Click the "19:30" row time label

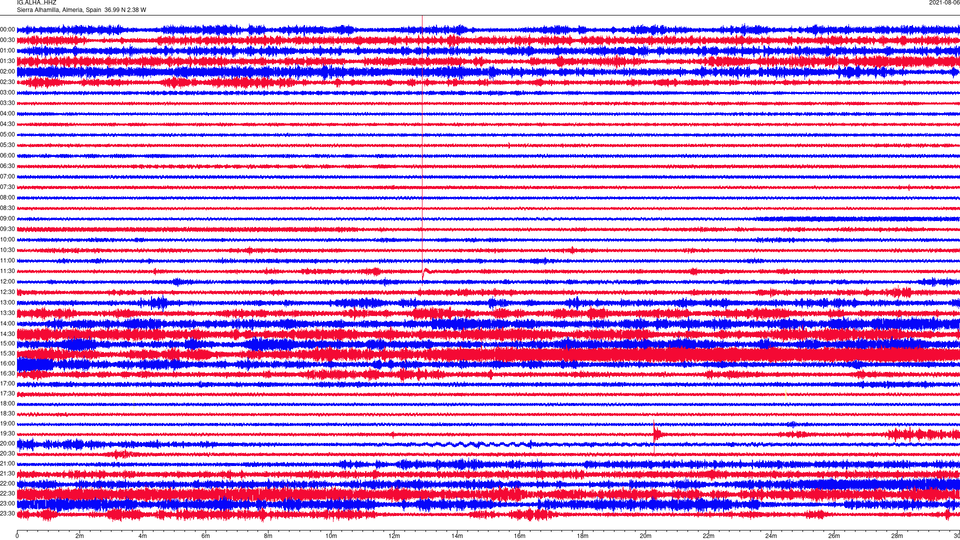7,433
